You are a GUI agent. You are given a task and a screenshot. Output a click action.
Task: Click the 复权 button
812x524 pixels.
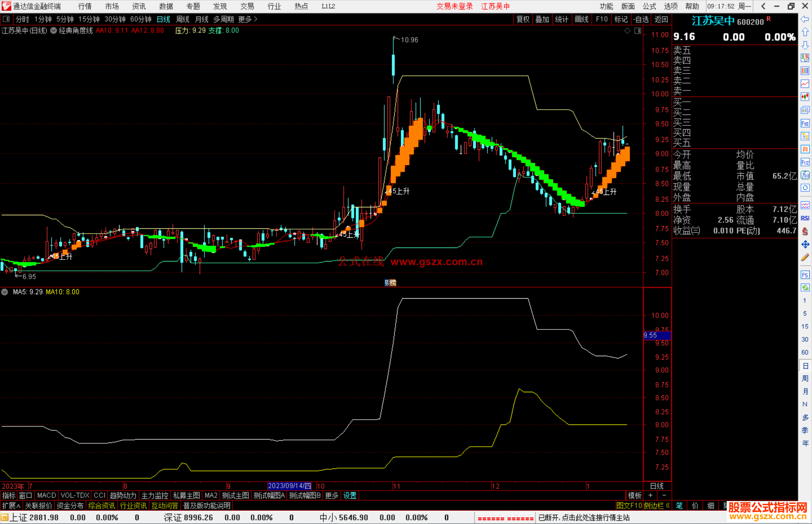click(523, 19)
